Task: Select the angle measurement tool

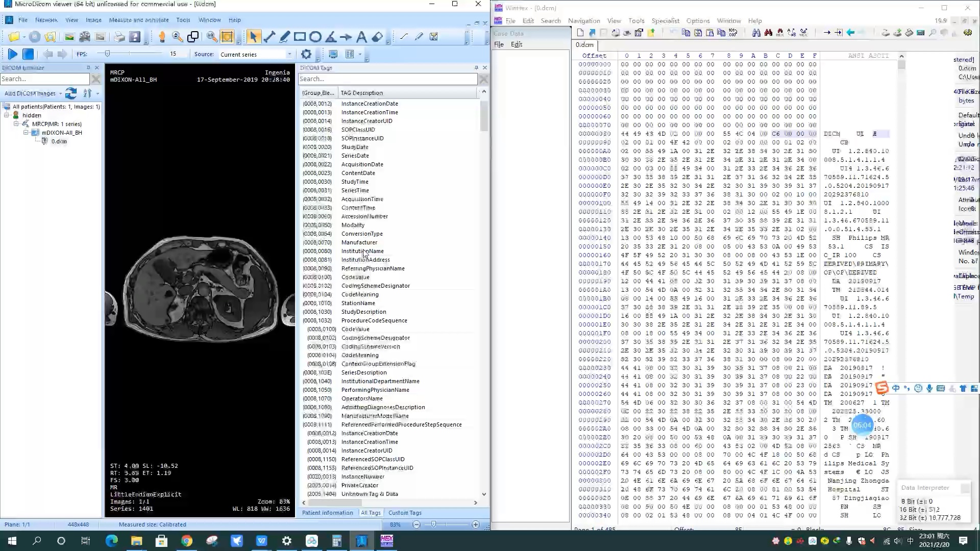Action: click(x=331, y=37)
